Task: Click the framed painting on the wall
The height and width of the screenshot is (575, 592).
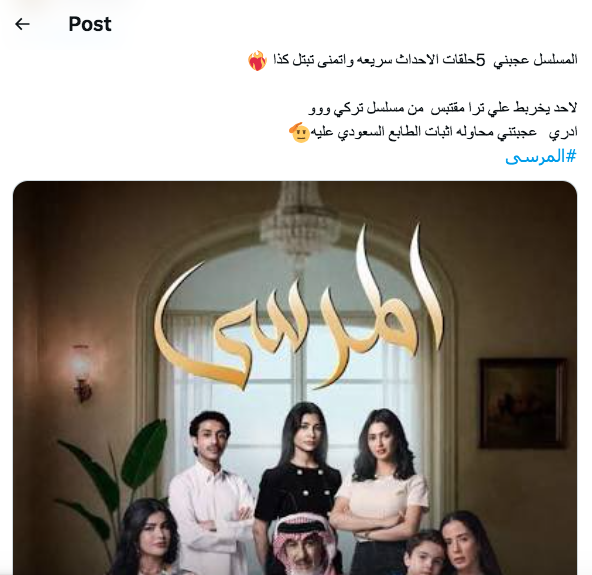Action: (x=523, y=403)
